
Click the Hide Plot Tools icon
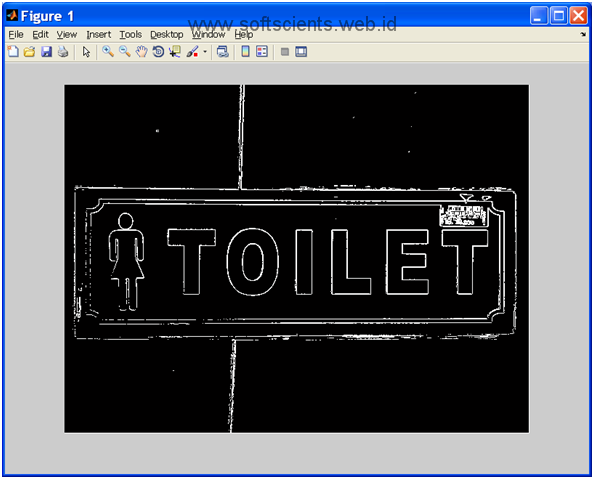[285, 52]
